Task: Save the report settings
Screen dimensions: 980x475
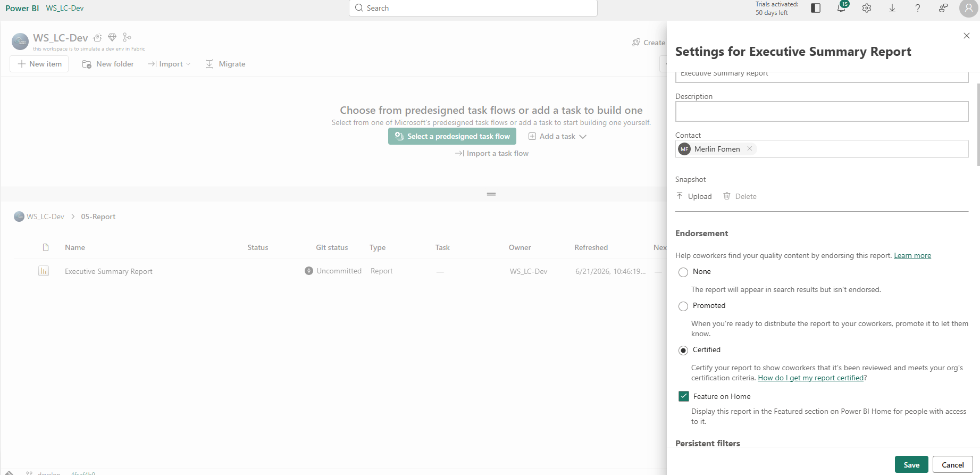Action: tap(911, 465)
